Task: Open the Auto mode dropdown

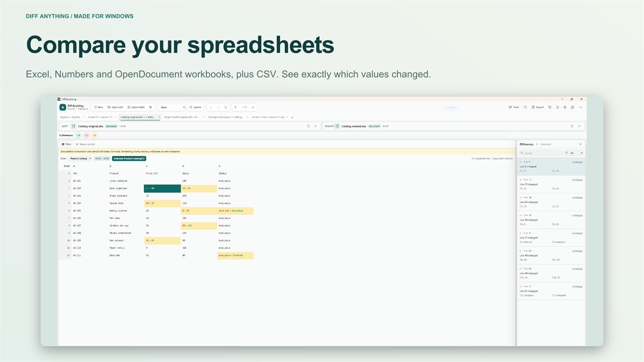Action: [172, 107]
